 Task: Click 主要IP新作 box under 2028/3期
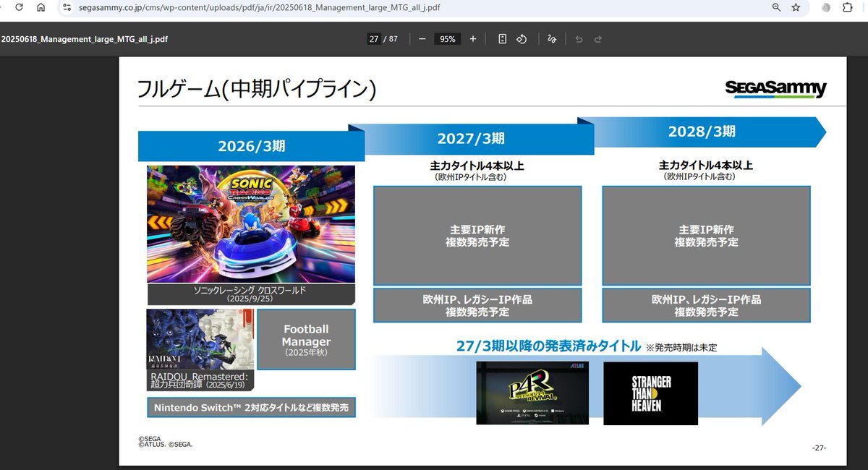tap(706, 236)
